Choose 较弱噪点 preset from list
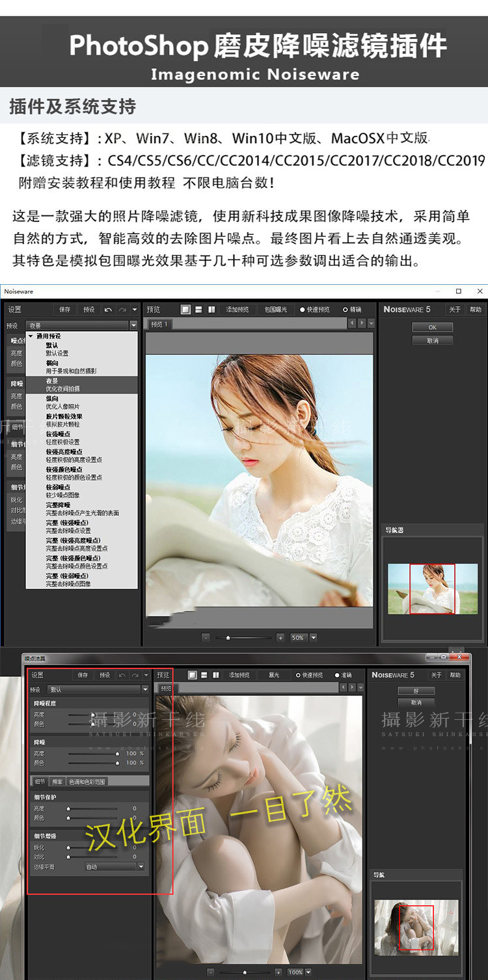This screenshot has height=980, width=488. [x=81, y=491]
